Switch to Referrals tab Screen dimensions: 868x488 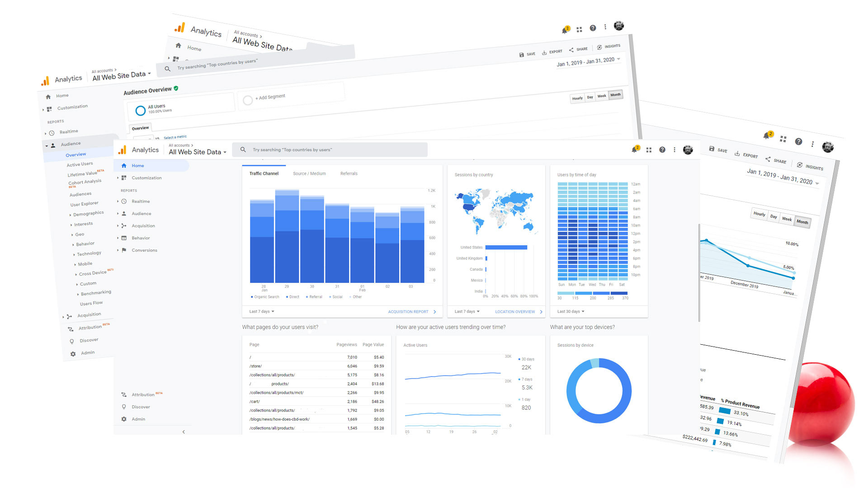click(349, 174)
